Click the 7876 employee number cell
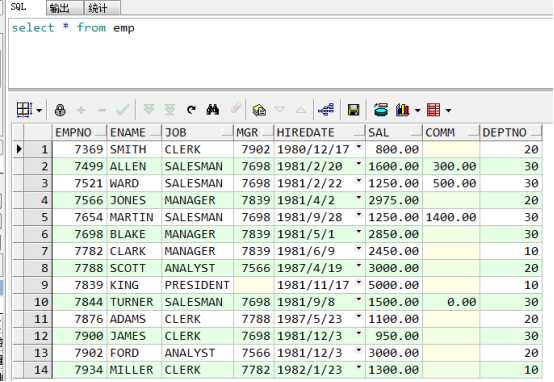Viewport: 554px width, 382px height. tap(79, 319)
